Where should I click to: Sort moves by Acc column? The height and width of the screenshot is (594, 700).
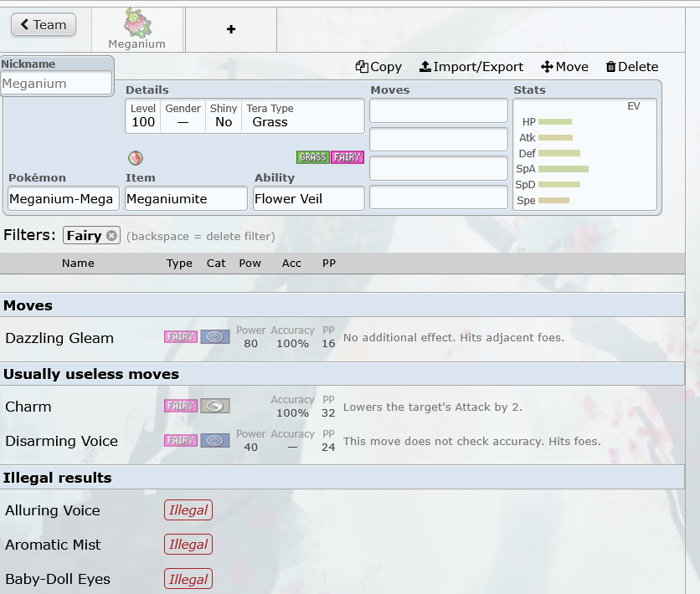(x=291, y=263)
